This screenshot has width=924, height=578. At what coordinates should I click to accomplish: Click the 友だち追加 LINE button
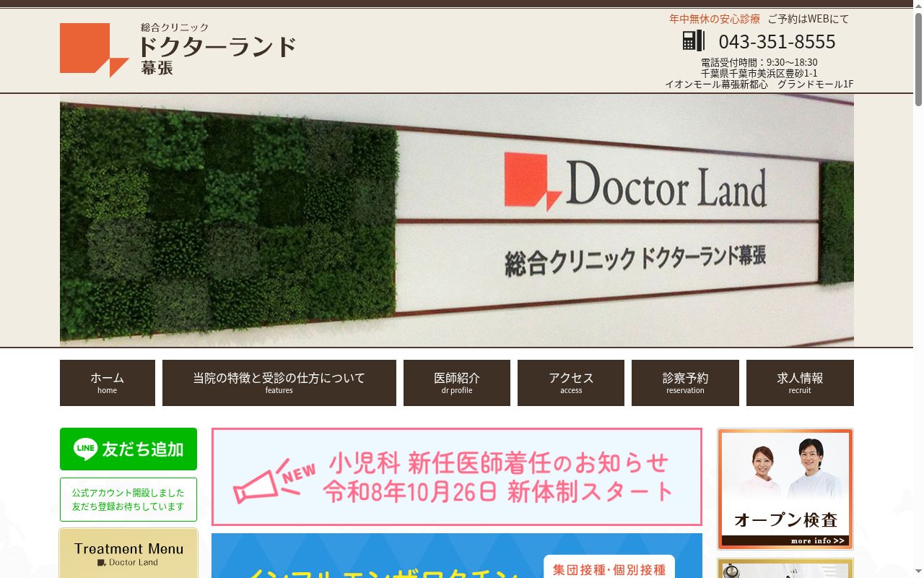click(x=128, y=449)
